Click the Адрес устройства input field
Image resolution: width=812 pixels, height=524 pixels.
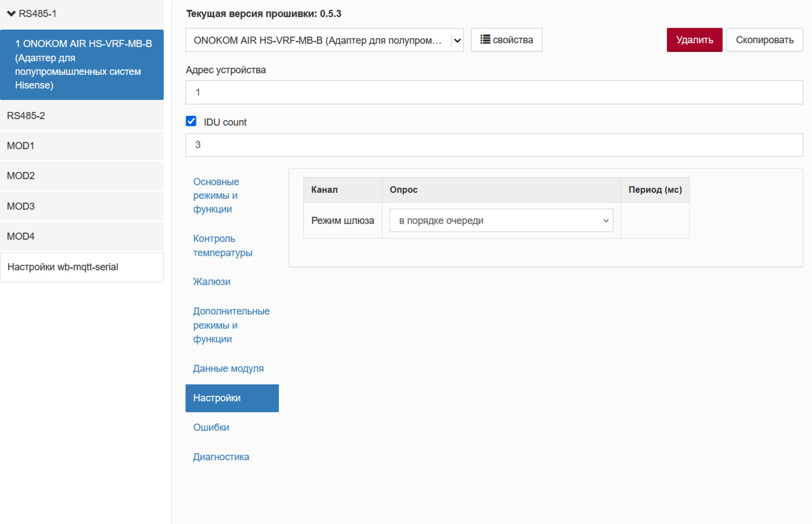pos(494,93)
